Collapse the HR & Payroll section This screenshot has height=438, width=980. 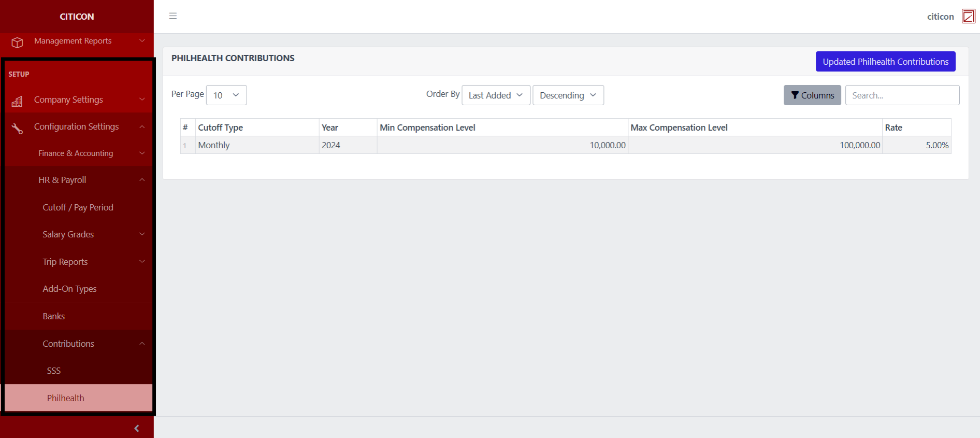(x=78, y=180)
